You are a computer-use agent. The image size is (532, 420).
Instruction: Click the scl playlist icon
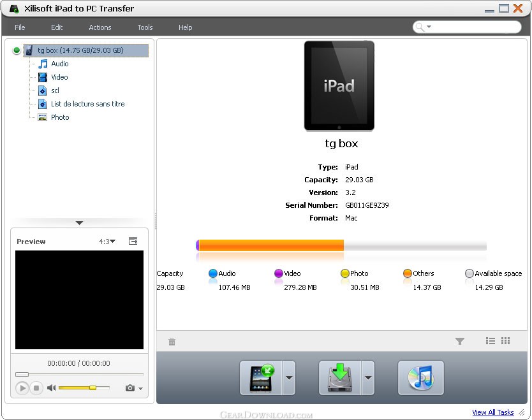click(42, 91)
